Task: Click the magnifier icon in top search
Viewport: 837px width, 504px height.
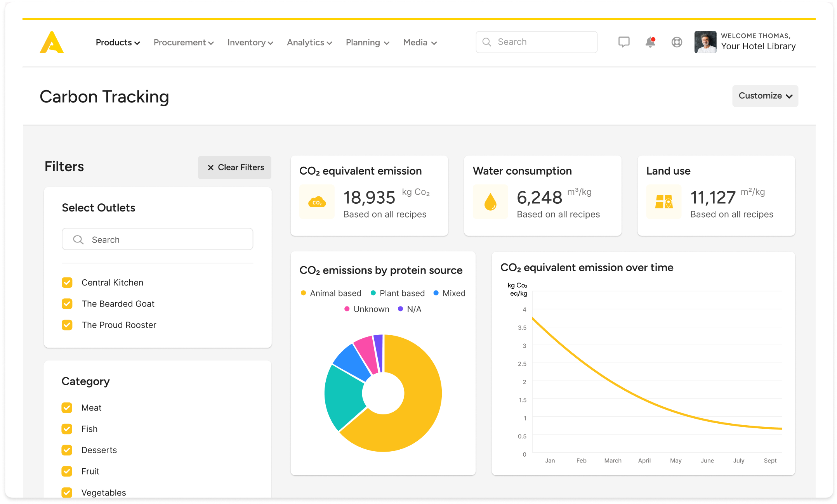Action: click(487, 42)
